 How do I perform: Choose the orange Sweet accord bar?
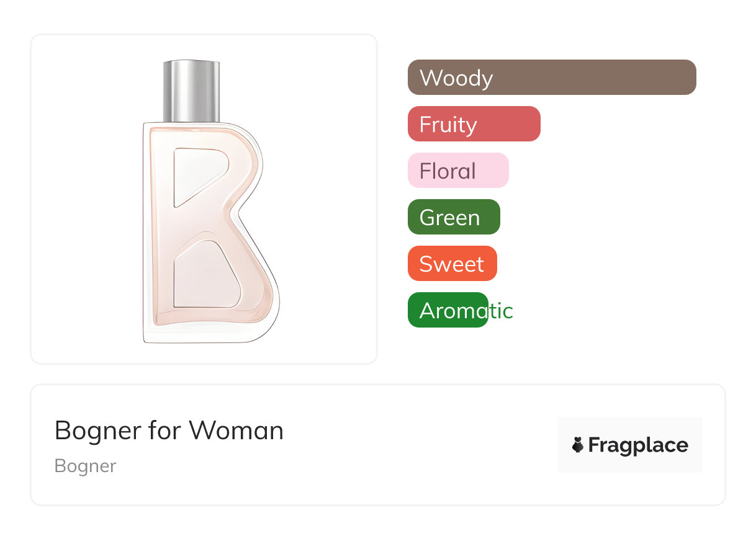coord(452,264)
